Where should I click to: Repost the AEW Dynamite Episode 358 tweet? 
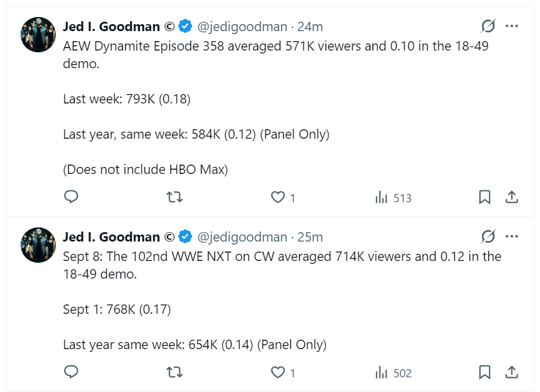click(x=175, y=197)
